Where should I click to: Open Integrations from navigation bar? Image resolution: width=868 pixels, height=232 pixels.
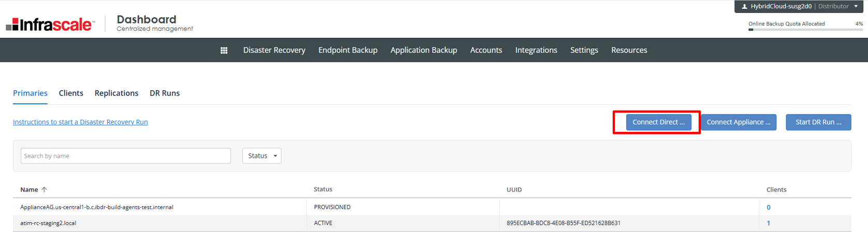536,50
